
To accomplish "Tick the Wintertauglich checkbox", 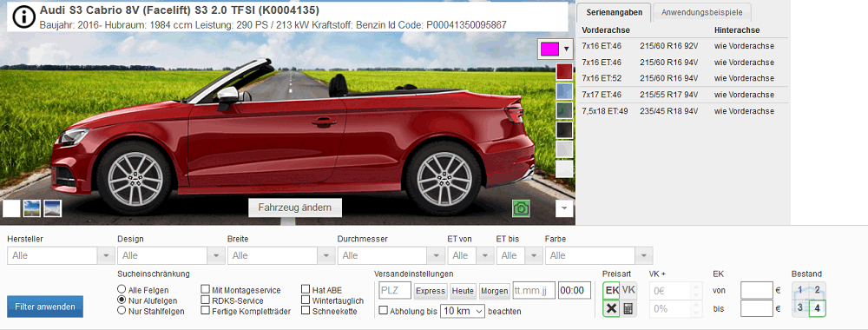I will [306, 300].
